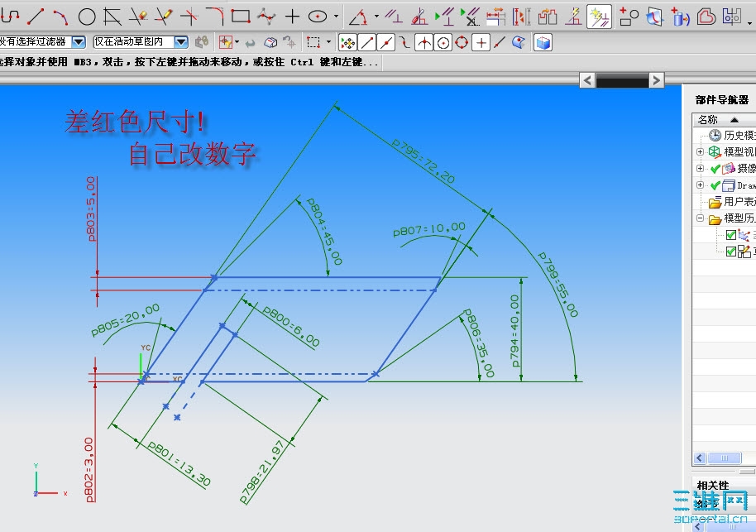
Task: Expand the Drawing tree node
Action: [700, 185]
